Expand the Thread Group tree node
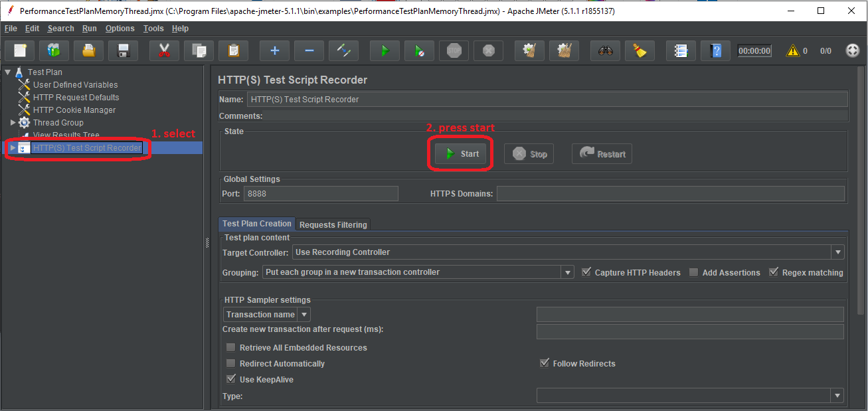 (13, 123)
